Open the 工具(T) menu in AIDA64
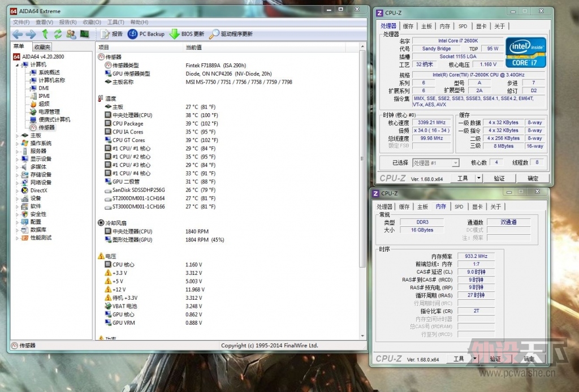The width and height of the screenshot is (579, 392). (115, 22)
